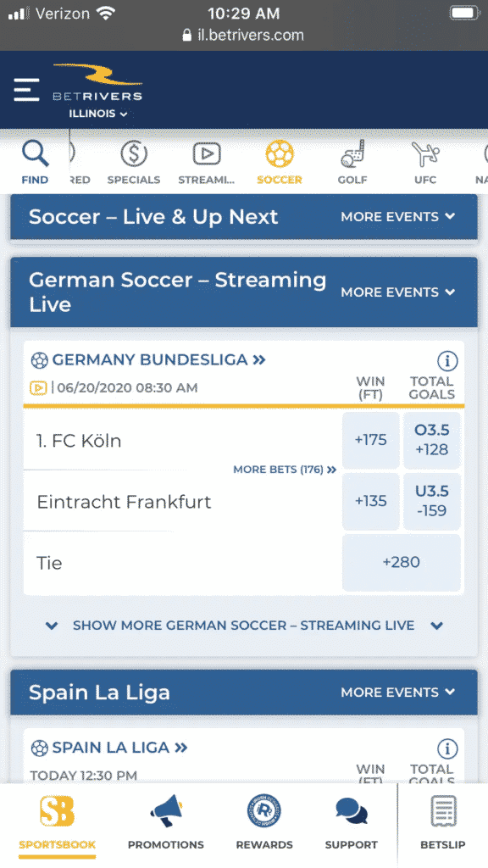Select the UFC sport icon

pos(425,154)
